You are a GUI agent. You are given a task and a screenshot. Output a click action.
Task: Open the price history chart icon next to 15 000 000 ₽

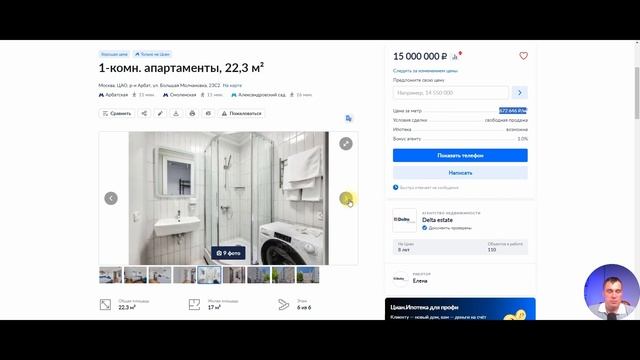click(x=455, y=57)
